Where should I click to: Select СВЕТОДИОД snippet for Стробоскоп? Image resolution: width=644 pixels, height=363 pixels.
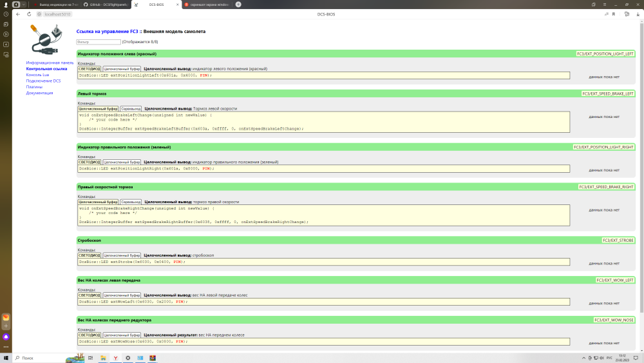tap(89, 256)
